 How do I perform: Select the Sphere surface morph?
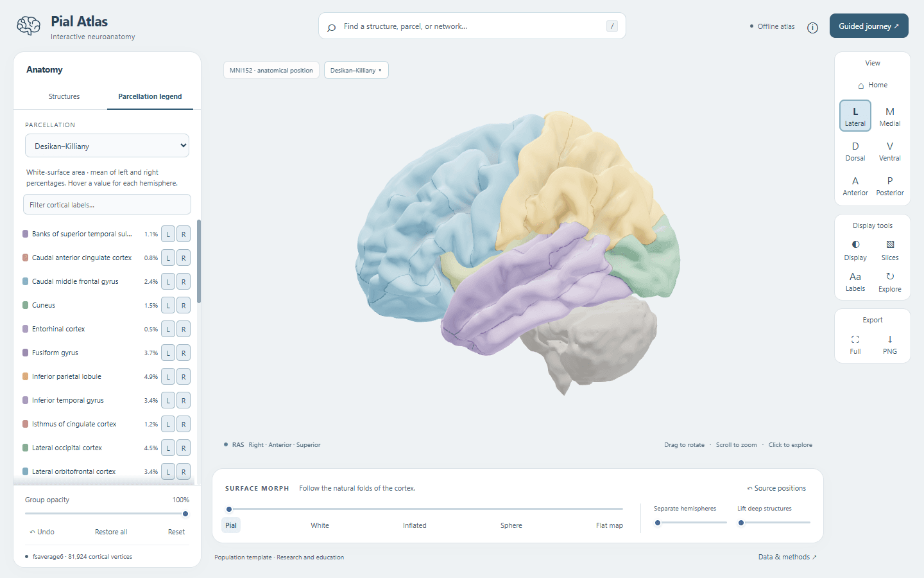tap(511, 525)
